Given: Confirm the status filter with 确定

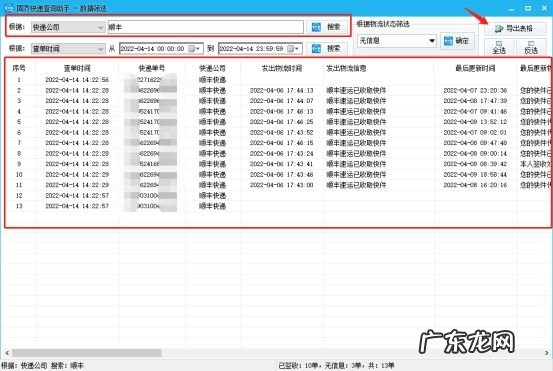Looking at the screenshot, I should coord(457,41).
